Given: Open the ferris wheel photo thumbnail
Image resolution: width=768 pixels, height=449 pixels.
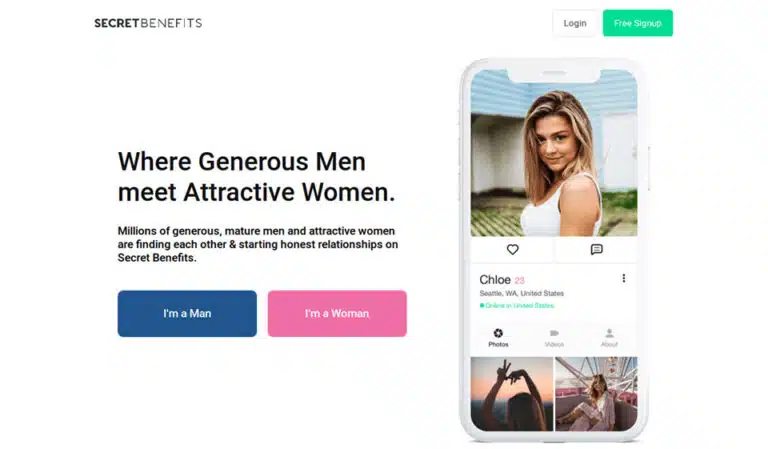Looking at the screenshot, I should (597, 394).
